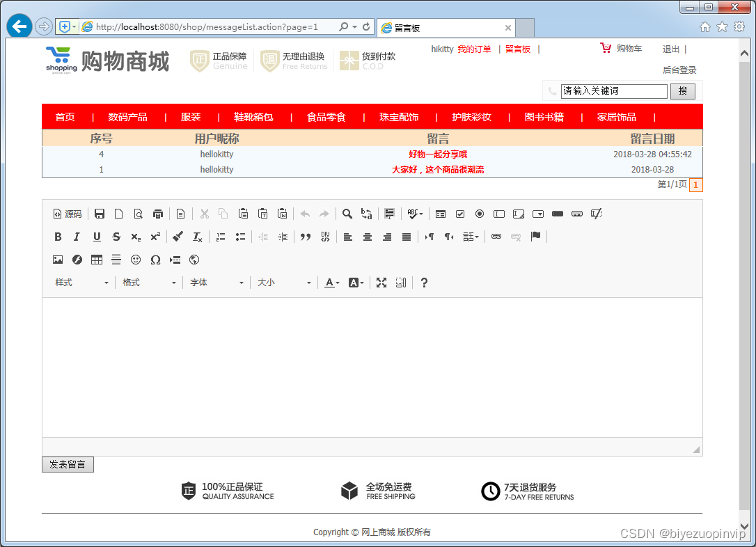Maximize the editor with fullscreen icon
The height and width of the screenshot is (547, 756).
[x=381, y=283]
